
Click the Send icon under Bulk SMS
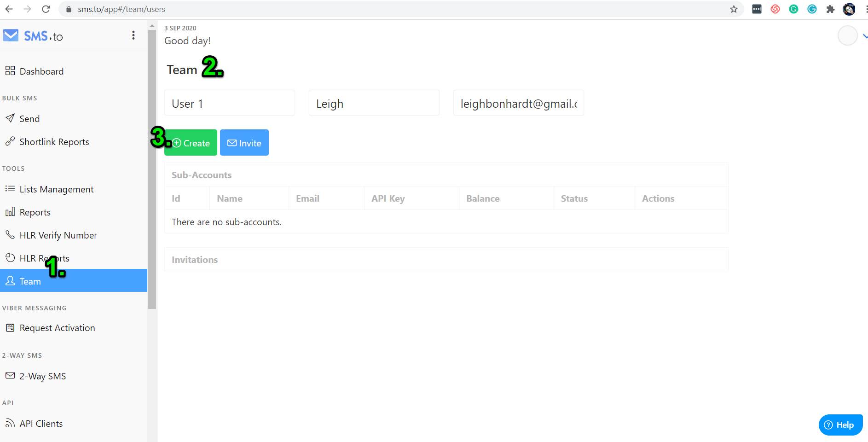(x=10, y=118)
